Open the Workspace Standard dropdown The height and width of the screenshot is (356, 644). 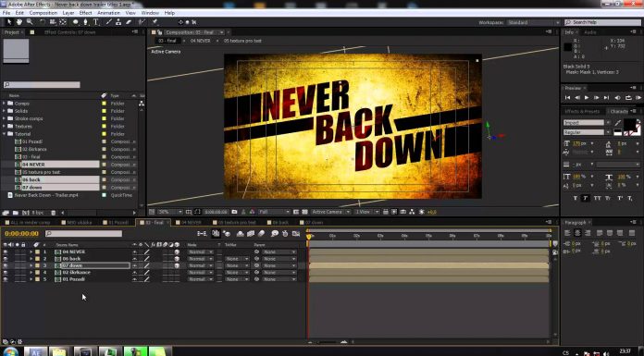pyautogui.click(x=533, y=22)
